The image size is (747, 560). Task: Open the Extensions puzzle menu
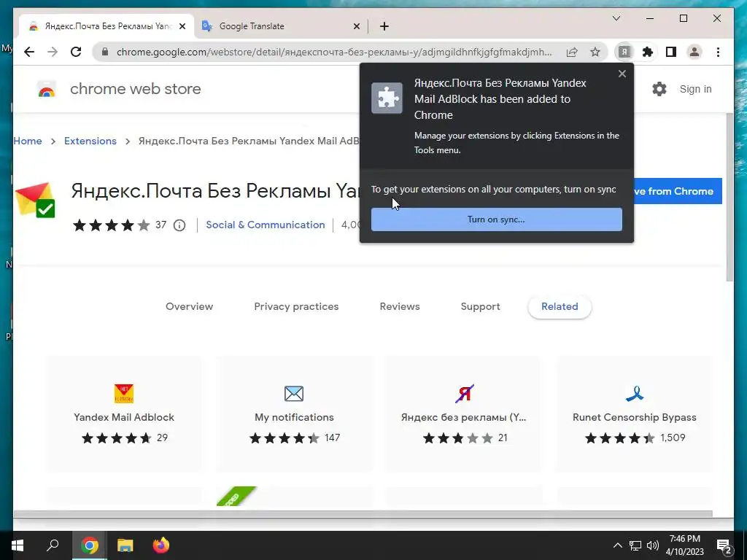tap(648, 52)
